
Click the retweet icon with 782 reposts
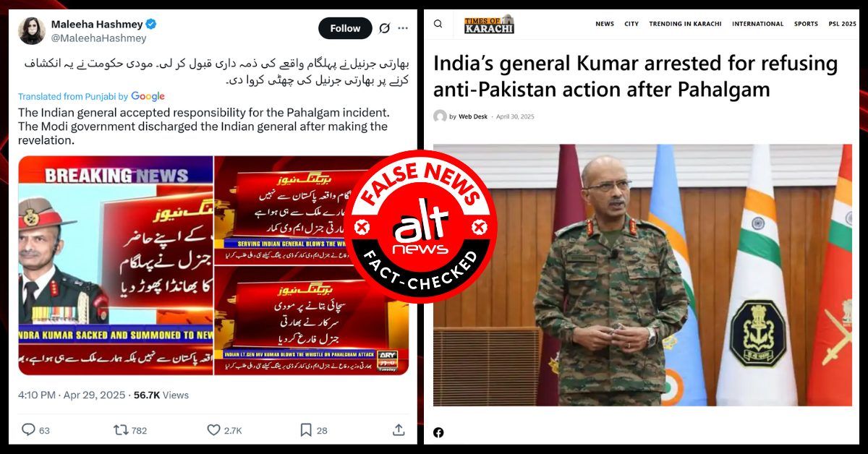pos(120,429)
